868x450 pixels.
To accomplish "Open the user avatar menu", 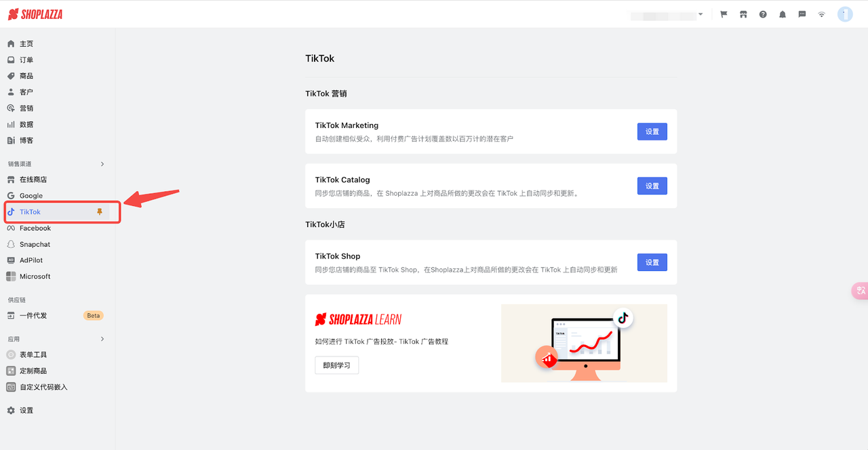I will pos(845,14).
